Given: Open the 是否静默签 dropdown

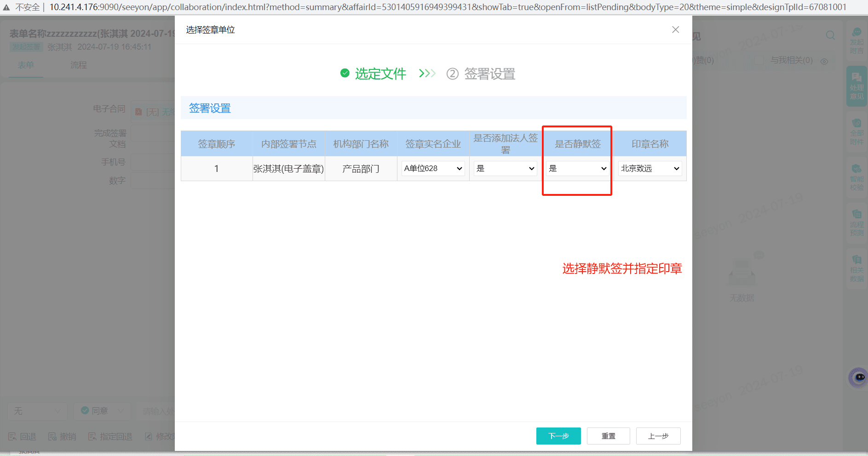Looking at the screenshot, I should click(578, 169).
